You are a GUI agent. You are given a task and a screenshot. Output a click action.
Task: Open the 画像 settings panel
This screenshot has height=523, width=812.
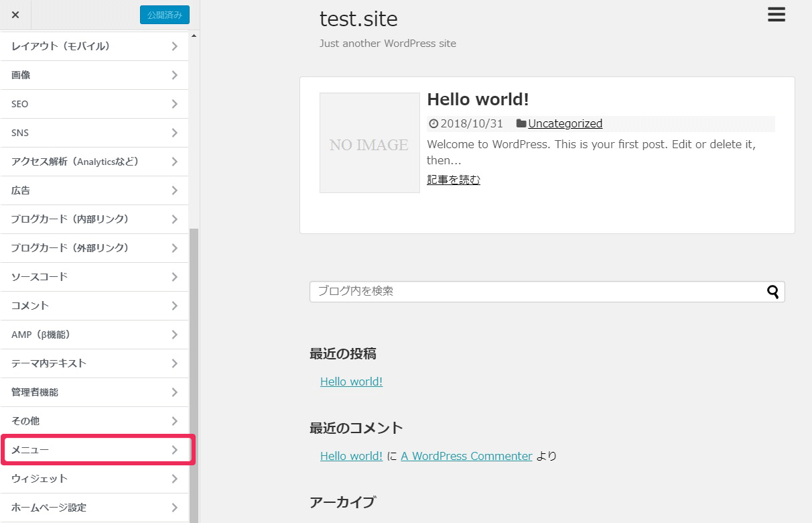94,75
